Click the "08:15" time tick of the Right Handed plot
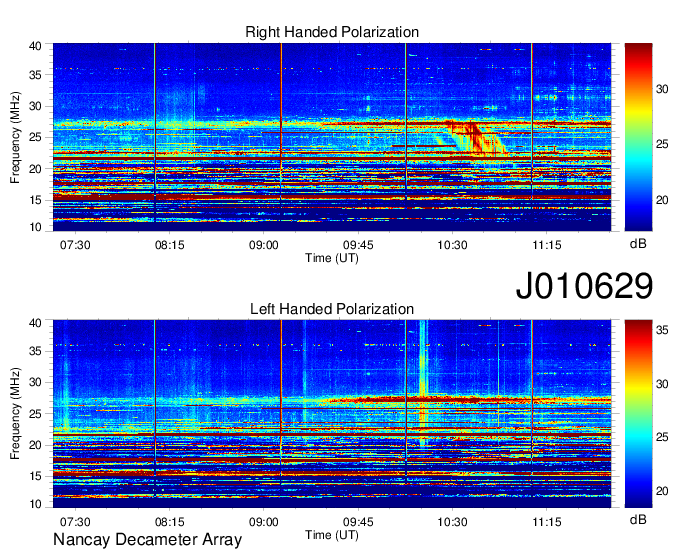The image size is (680, 552). point(170,245)
